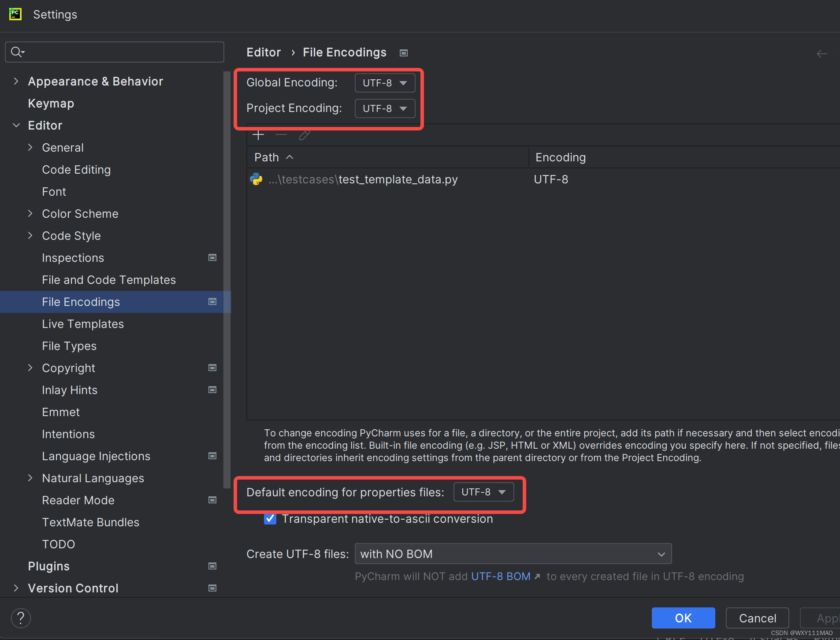Image resolution: width=840 pixels, height=640 pixels.
Task: Sort by the Path column header
Action: (388, 157)
